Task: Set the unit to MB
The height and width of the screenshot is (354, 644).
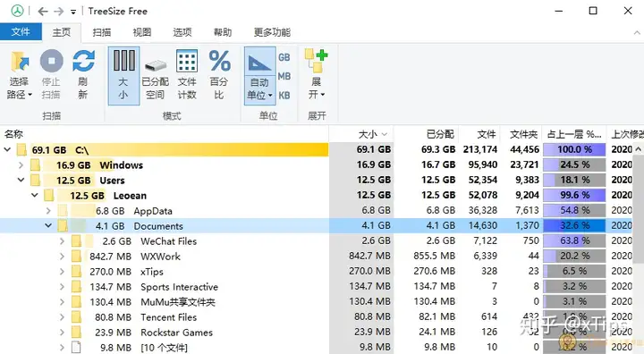Action: 284,76
